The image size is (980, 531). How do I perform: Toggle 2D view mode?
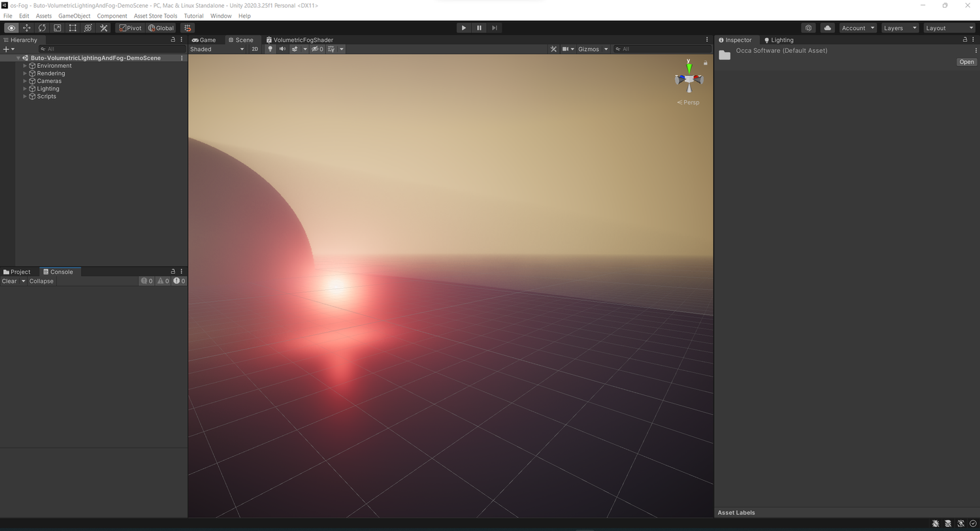pos(255,49)
